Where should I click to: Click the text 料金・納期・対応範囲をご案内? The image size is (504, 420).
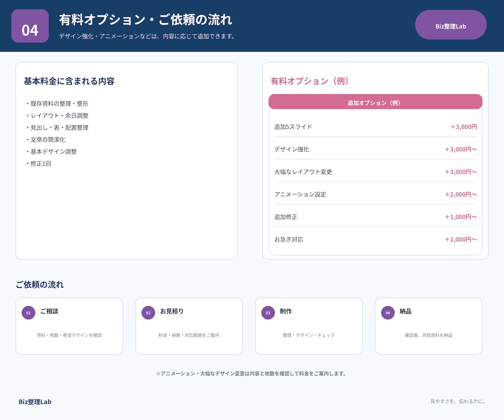point(189,335)
